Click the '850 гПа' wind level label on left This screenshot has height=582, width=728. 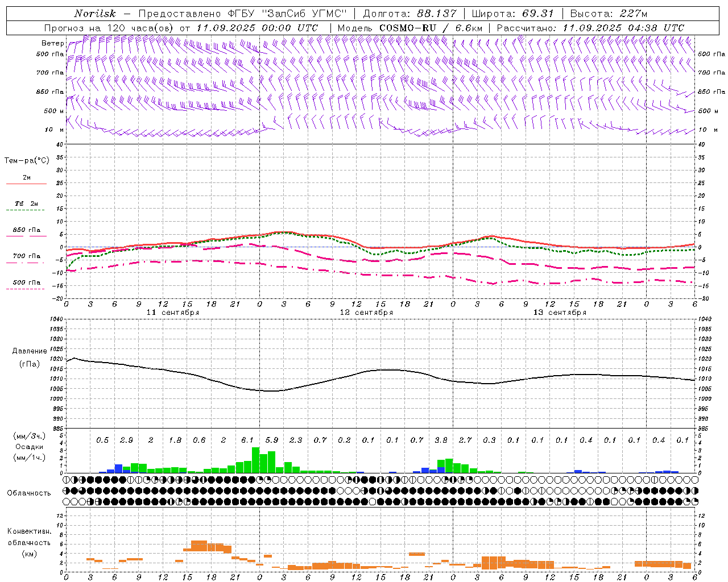click(x=50, y=92)
